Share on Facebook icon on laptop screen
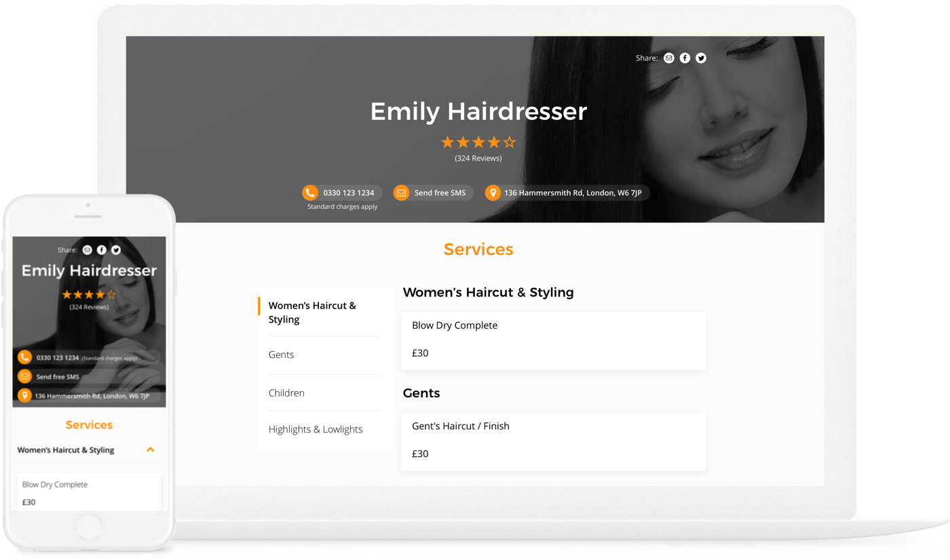Viewport: 950px width, 560px height. coord(685,58)
